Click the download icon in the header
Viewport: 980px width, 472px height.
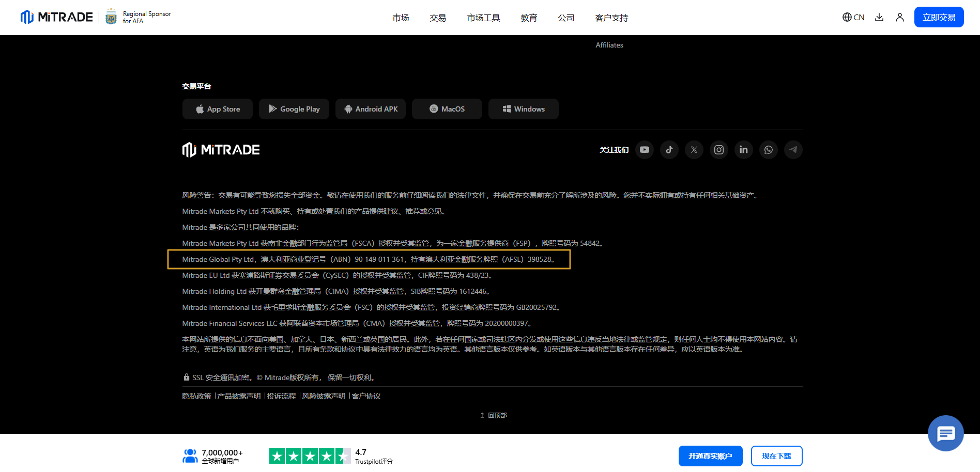[x=879, y=17]
